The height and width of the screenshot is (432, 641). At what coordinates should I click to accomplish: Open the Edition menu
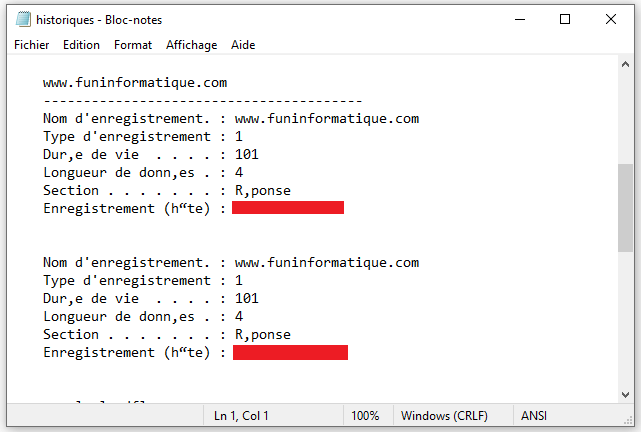click(x=81, y=45)
